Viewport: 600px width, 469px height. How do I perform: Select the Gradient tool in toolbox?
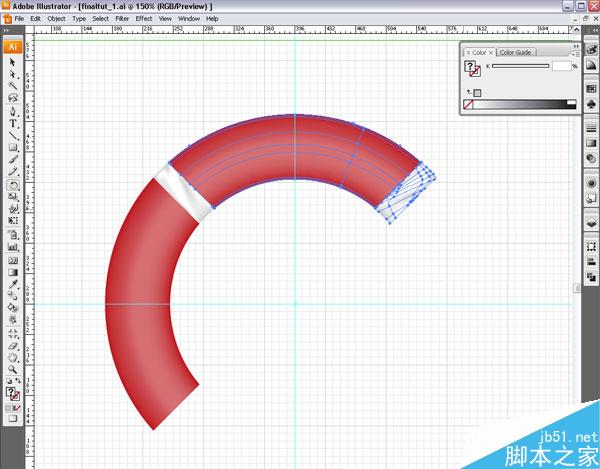click(13, 272)
